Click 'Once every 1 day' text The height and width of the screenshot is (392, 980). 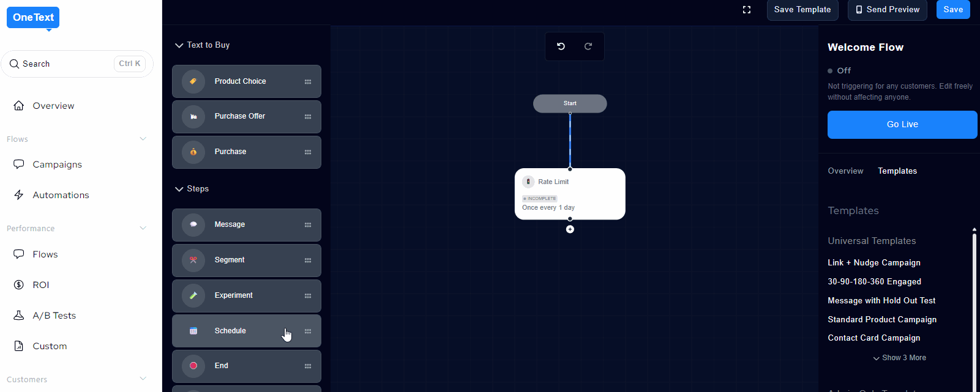548,208
